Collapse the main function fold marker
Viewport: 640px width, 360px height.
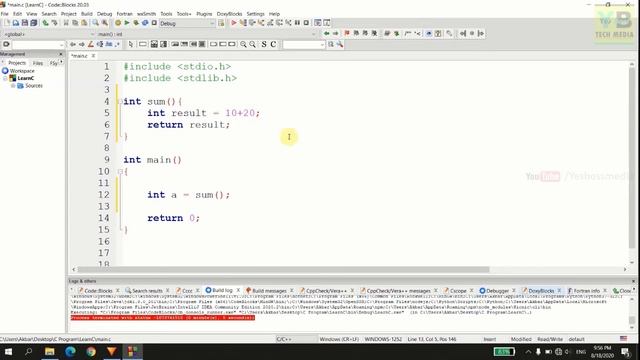pyautogui.click(x=120, y=172)
